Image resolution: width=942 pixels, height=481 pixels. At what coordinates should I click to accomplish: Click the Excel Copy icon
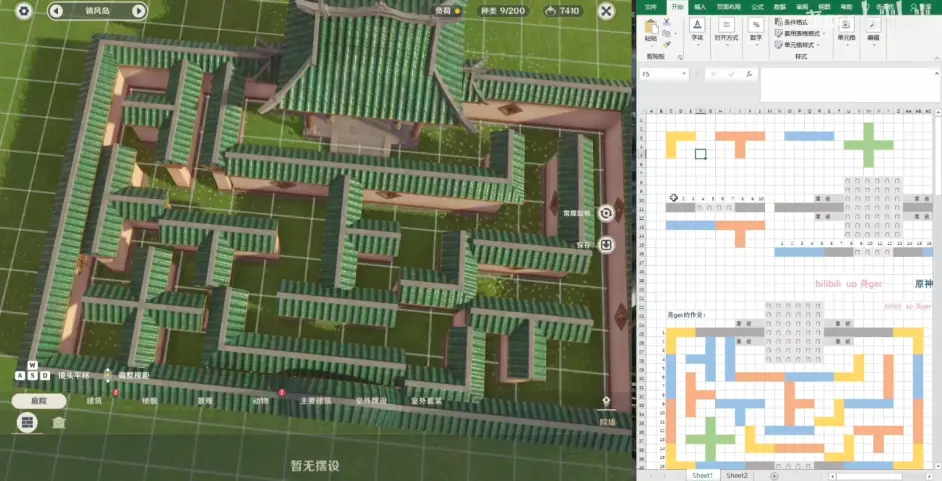click(667, 33)
